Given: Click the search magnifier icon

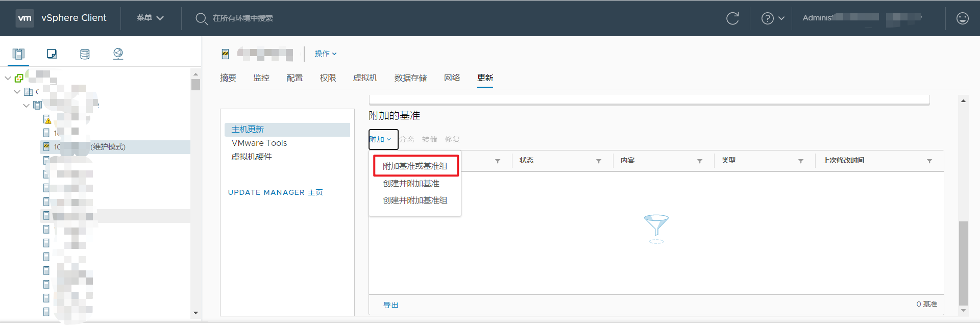Looking at the screenshot, I should coord(201,19).
